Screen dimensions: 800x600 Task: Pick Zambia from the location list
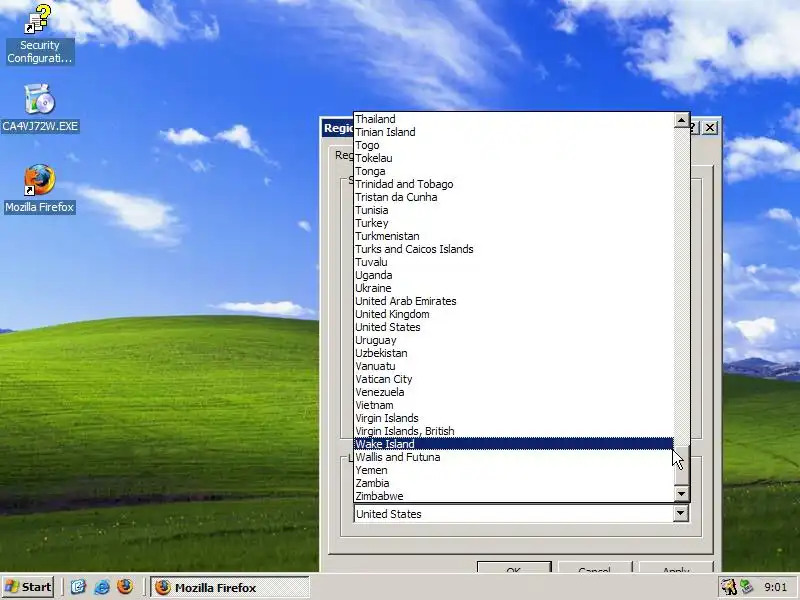[x=514, y=483]
